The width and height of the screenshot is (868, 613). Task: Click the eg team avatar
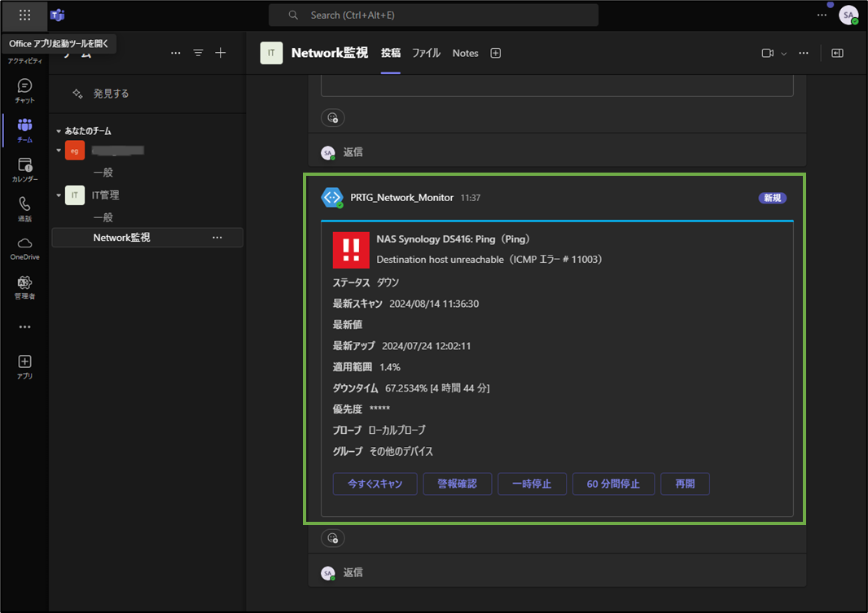[75, 151]
